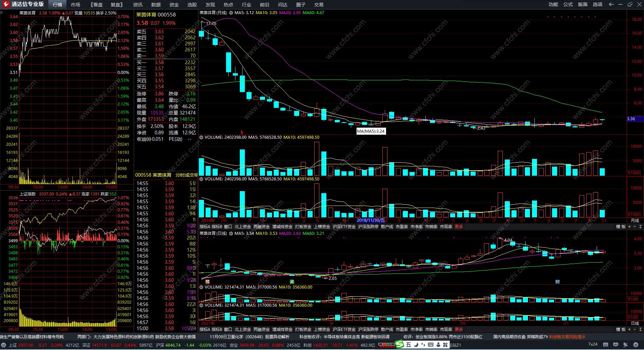Image resolution: width=644 pixels, height=350 pixels.
Task: Click the person icon on the IME bar
Action: coord(438,345)
